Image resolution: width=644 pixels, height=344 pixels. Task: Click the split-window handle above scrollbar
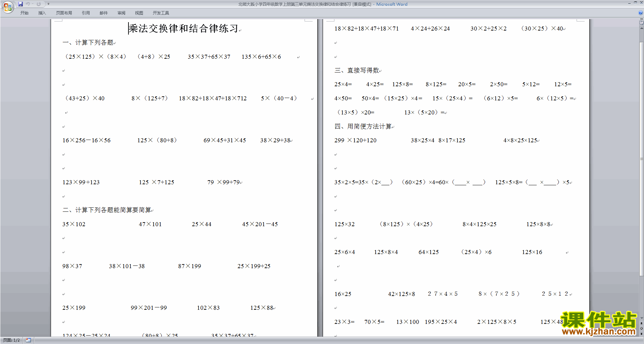641,19
